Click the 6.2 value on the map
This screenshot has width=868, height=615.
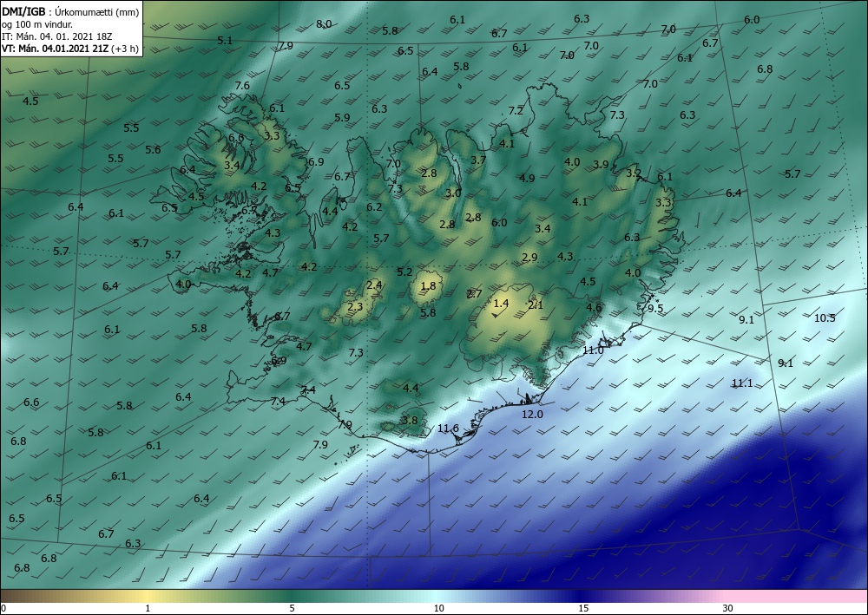pyautogui.click(x=374, y=206)
